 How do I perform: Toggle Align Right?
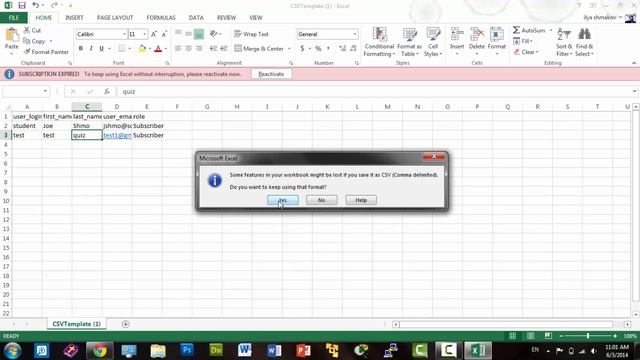tap(199, 49)
